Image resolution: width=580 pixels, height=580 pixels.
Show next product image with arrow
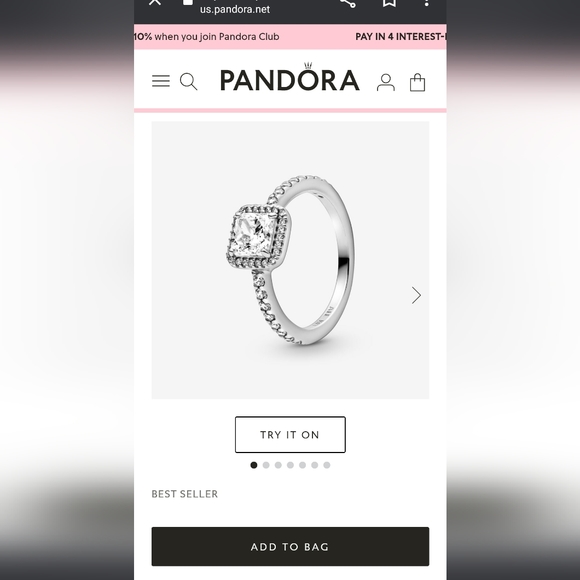(x=416, y=295)
